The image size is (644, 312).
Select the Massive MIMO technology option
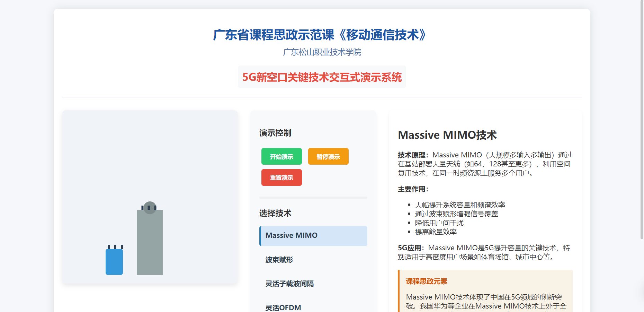tap(313, 236)
